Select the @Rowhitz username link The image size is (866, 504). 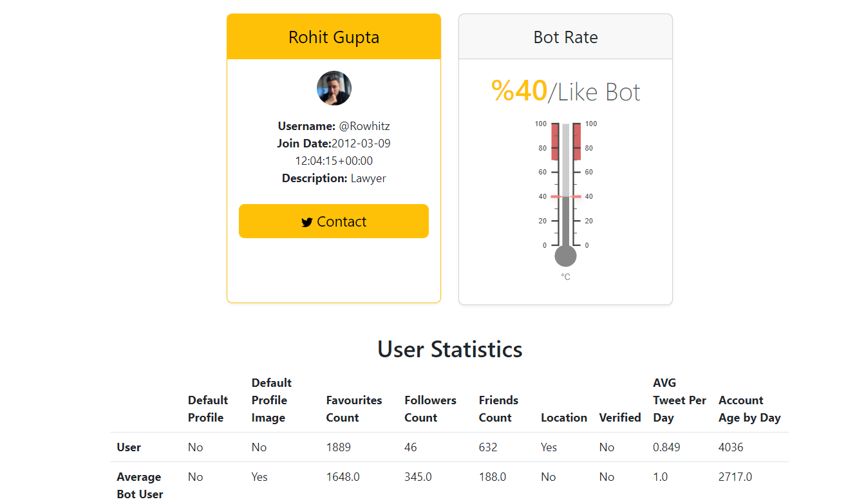365,126
